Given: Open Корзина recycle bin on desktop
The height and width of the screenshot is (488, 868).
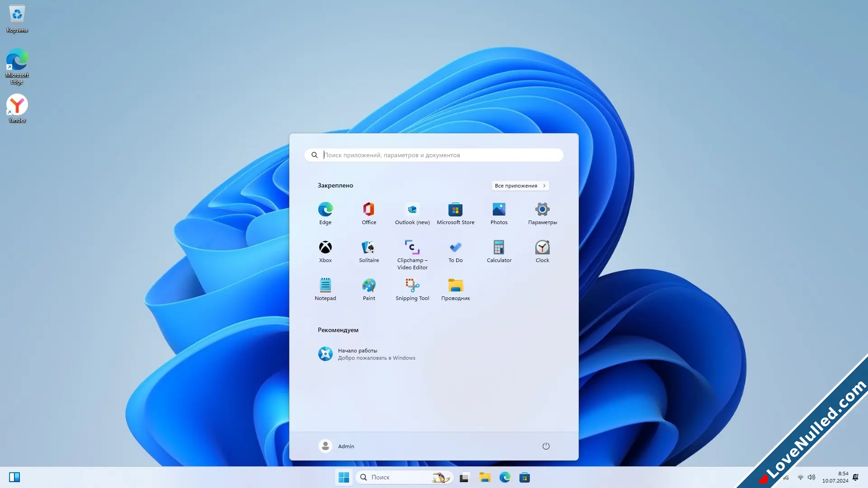Looking at the screenshot, I should (x=17, y=19).
